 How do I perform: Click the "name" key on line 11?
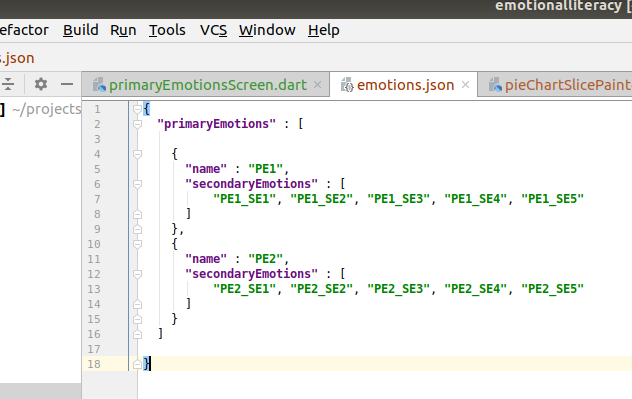206,259
